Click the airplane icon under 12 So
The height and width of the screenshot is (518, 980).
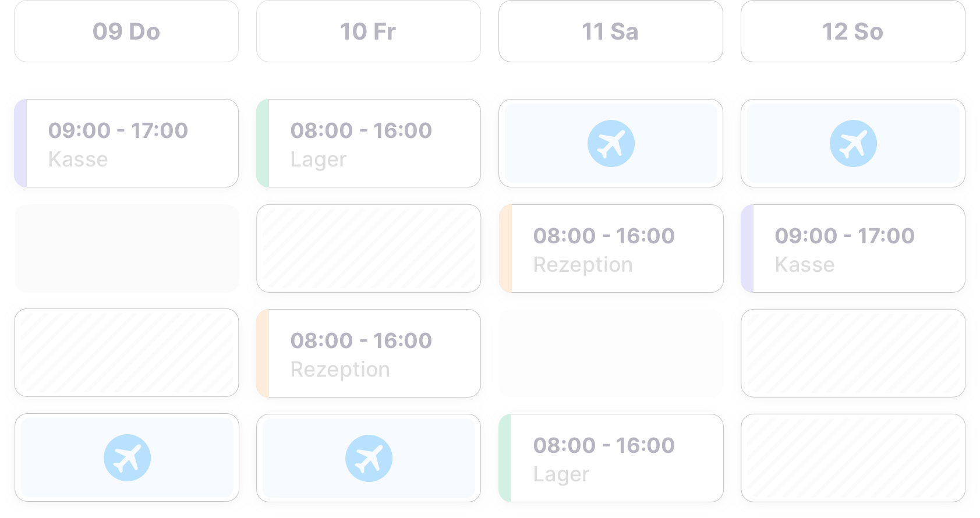click(x=853, y=144)
